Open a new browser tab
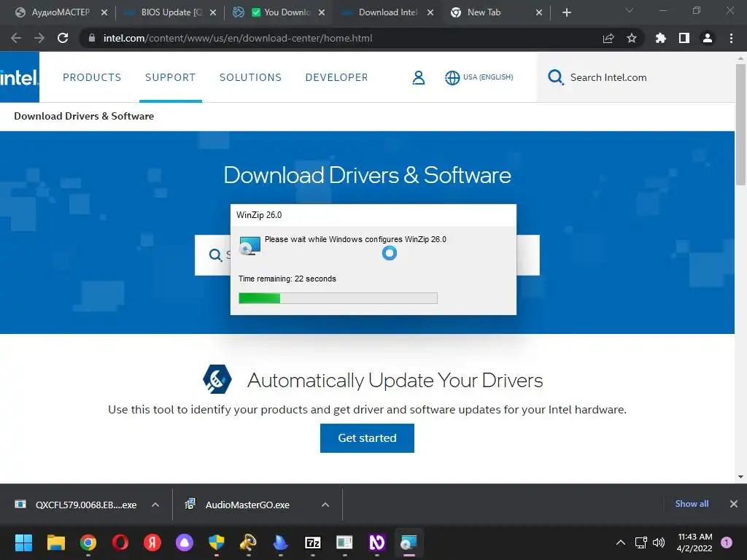 pyautogui.click(x=566, y=12)
